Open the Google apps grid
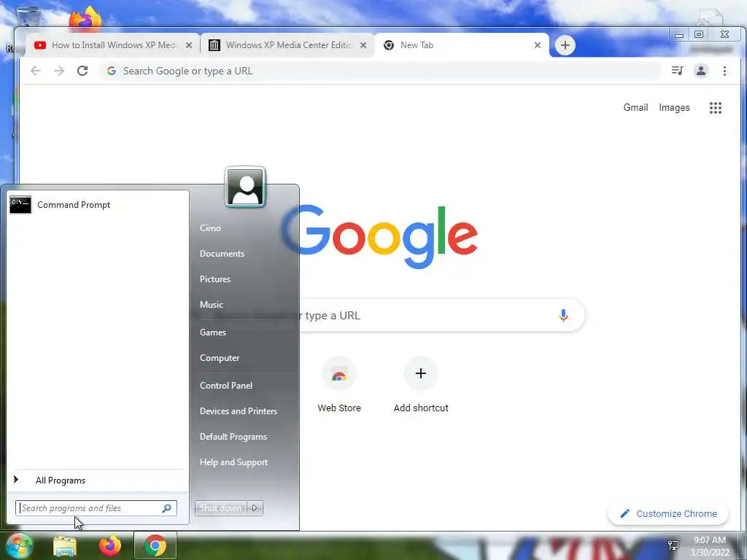Viewport: 747px width, 560px height. click(x=716, y=108)
